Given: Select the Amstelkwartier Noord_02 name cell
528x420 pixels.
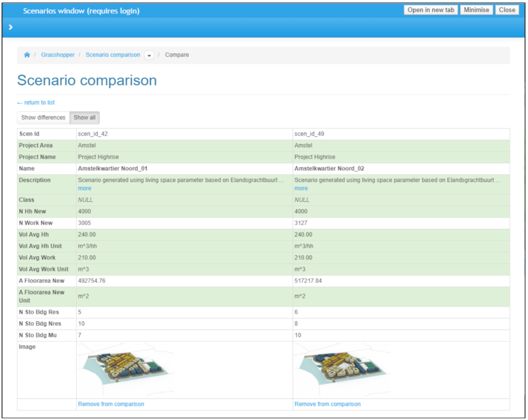Looking at the screenshot, I should coord(329,168).
